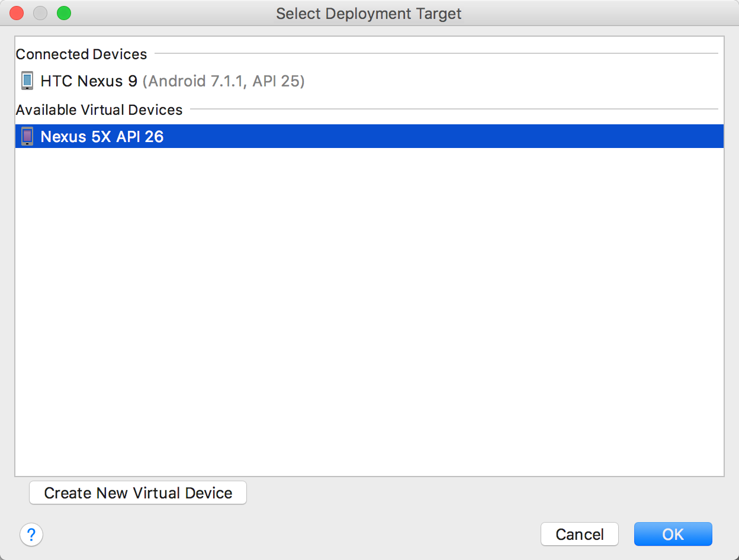Click the separator line beside Connected Devices
Image resolution: width=739 pixels, height=560 pixels.
click(435, 54)
